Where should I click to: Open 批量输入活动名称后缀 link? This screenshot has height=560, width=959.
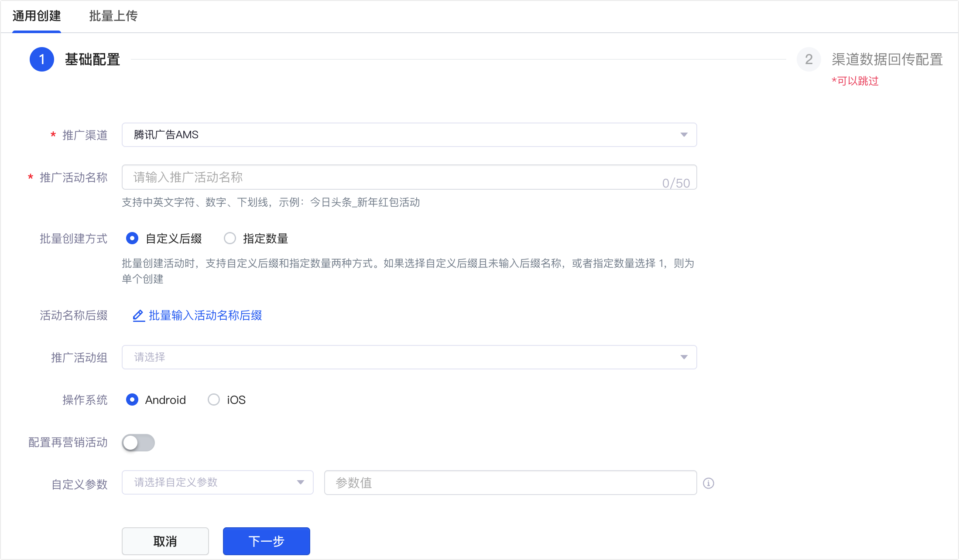[205, 315]
